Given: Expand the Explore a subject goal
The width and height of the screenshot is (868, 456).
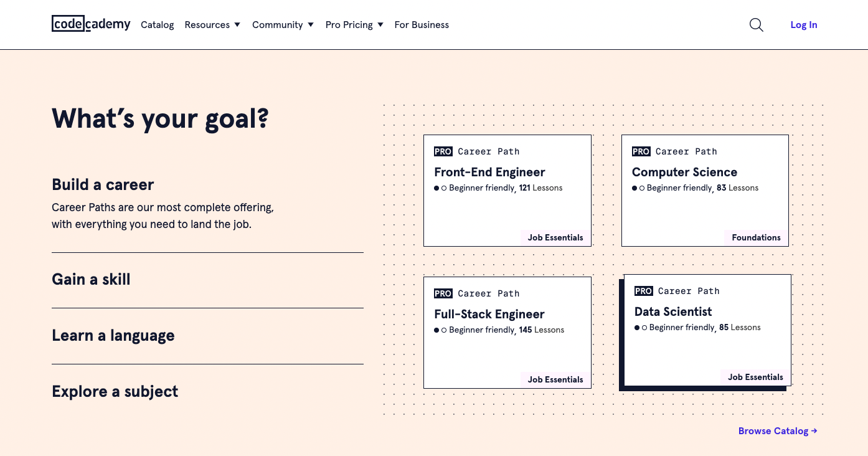Looking at the screenshot, I should click(x=115, y=391).
